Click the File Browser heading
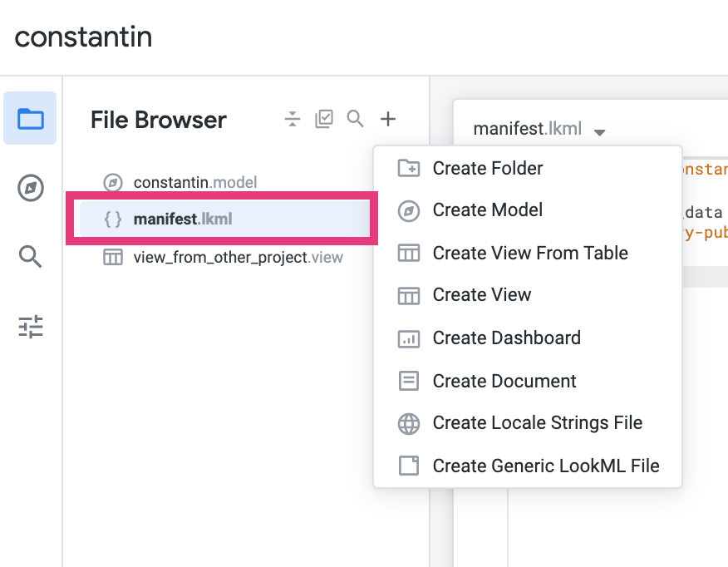 coord(159,120)
